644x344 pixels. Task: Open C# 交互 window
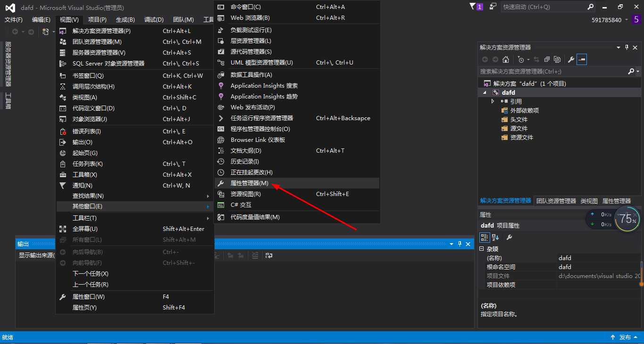coord(297,205)
